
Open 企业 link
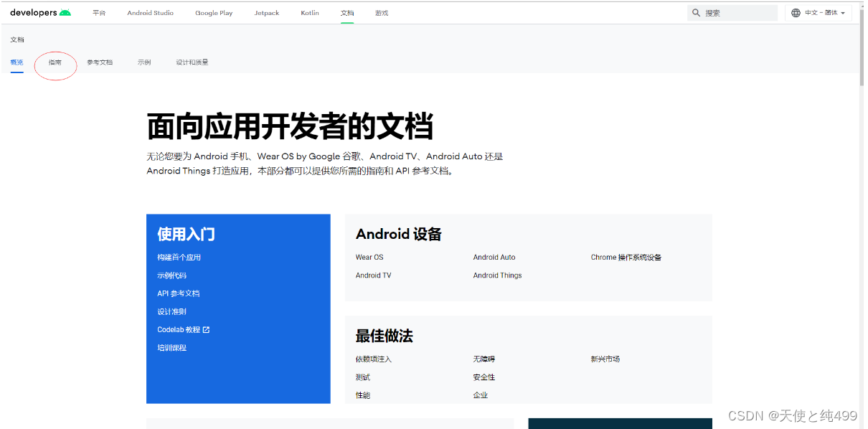481,395
